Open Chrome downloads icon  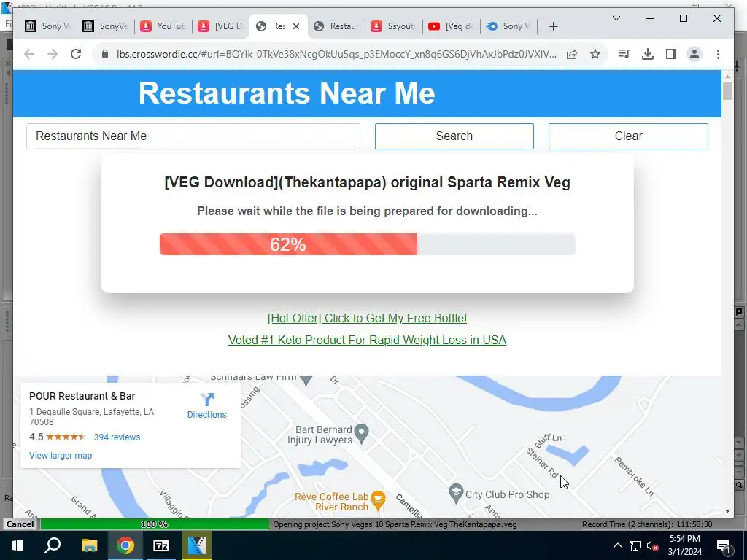pyautogui.click(x=648, y=54)
